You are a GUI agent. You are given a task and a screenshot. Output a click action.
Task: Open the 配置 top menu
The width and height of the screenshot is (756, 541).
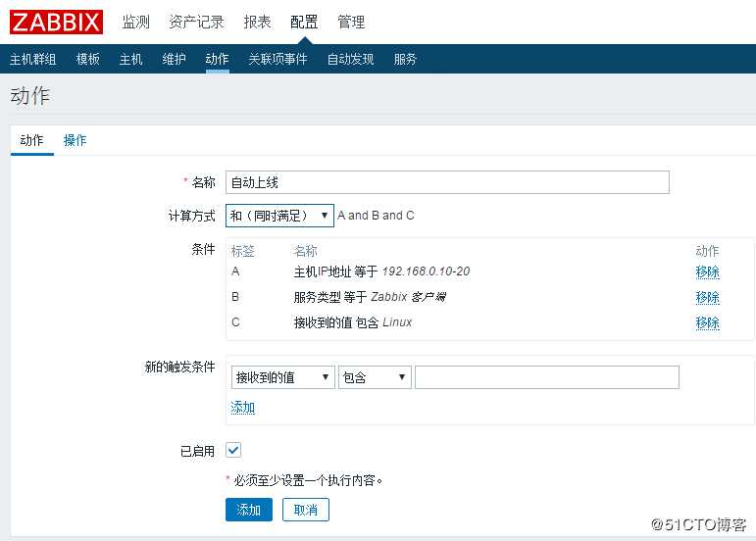pyautogui.click(x=304, y=23)
